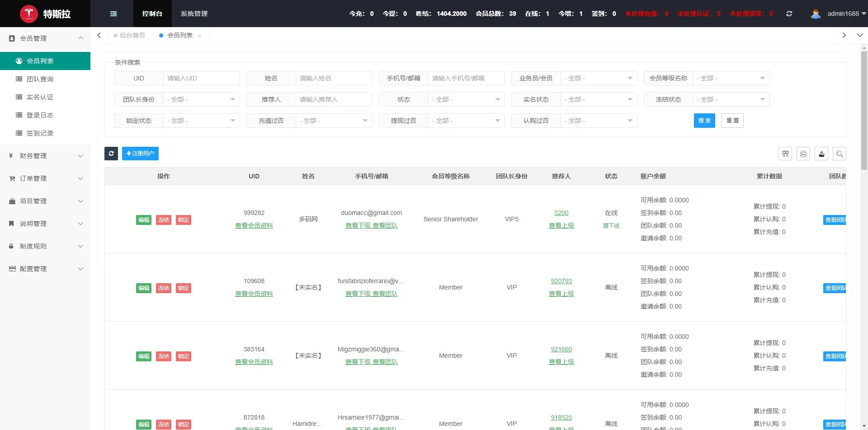Open 状态 filter dropdown

pos(466,99)
